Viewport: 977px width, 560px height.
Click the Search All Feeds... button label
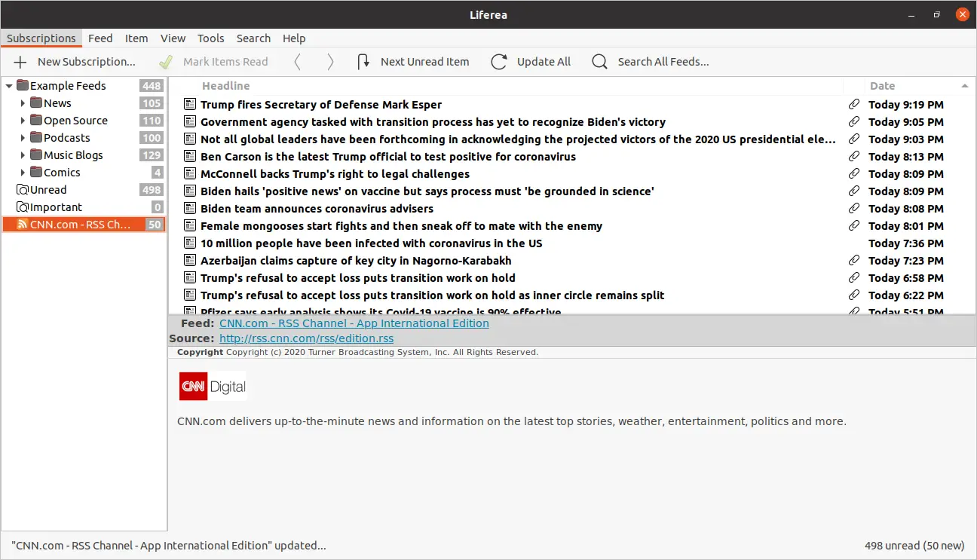tap(663, 62)
